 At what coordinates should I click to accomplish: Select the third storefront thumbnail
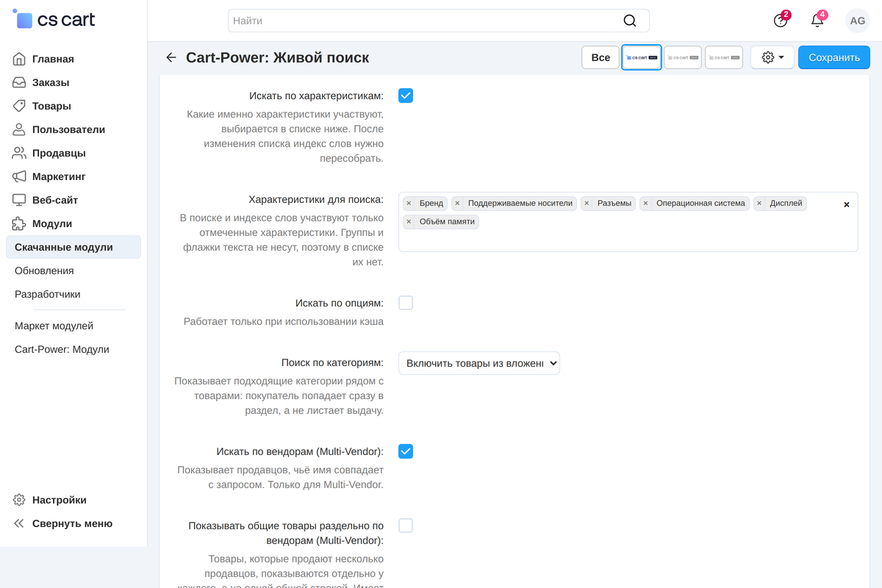[x=724, y=57]
